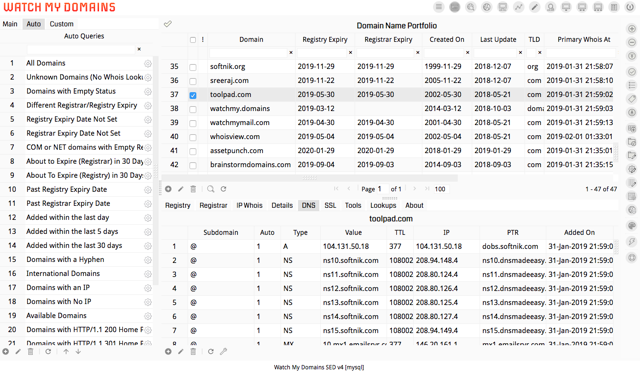Click the lightning bolt icon in right sidebar
Image resolution: width=640 pixels, height=373 pixels.
click(631, 242)
